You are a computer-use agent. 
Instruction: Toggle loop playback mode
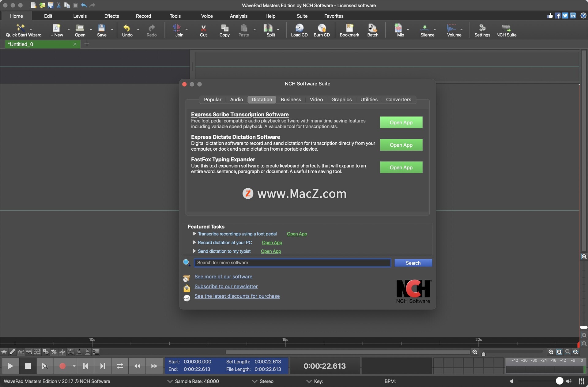pos(120,366)
